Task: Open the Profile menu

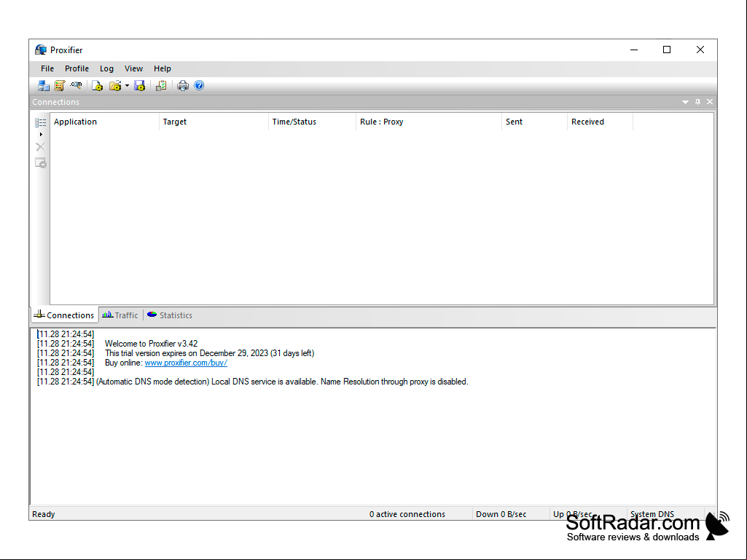Action: [77, 68]
